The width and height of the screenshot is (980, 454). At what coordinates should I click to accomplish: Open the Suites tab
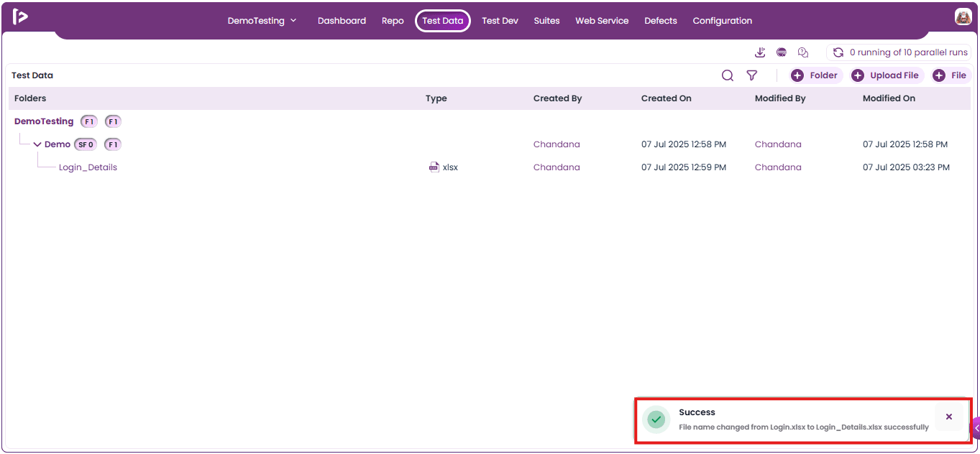click(546, 21)
